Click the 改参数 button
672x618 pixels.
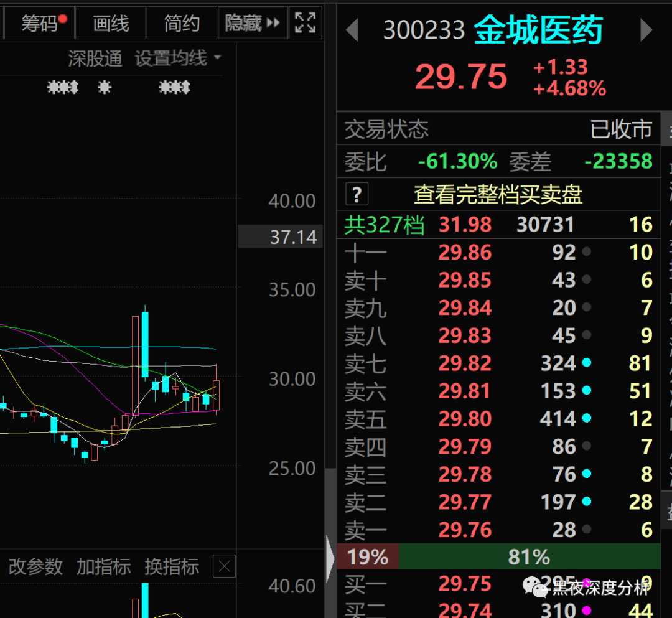(35, 566)
